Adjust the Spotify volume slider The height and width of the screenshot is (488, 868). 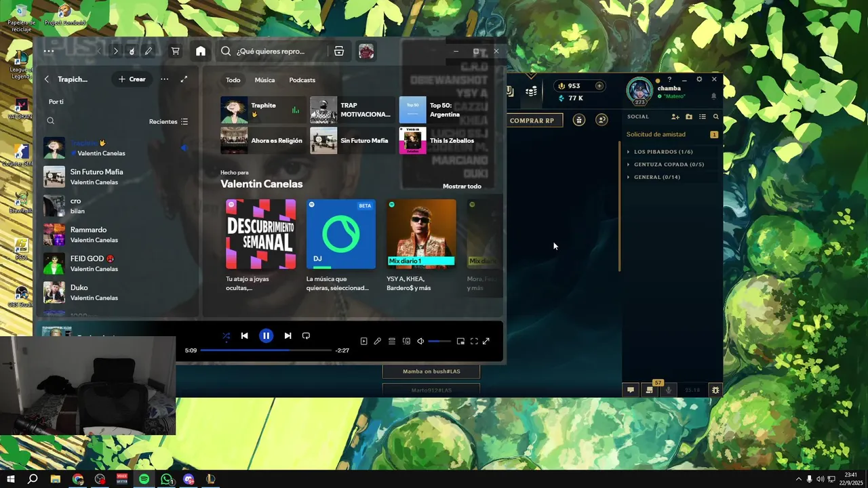click(x=439, y=342)
